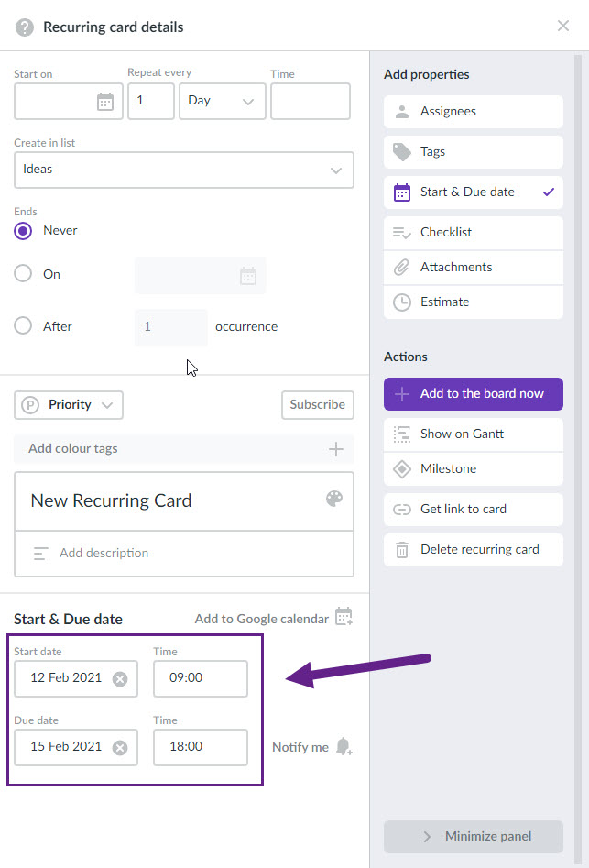
Task: Click the right panel vertical scrollbar
Action: click(578, 459)
